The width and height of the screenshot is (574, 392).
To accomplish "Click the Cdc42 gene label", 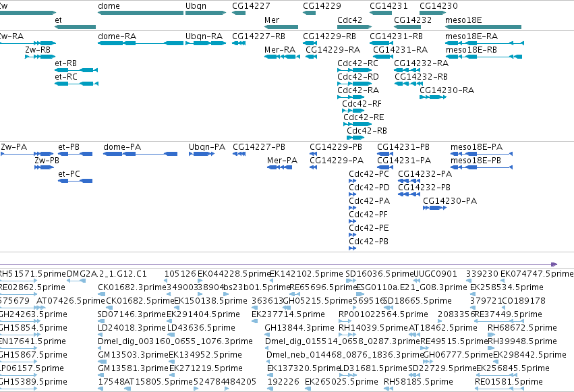I will [x=349, y=20].
